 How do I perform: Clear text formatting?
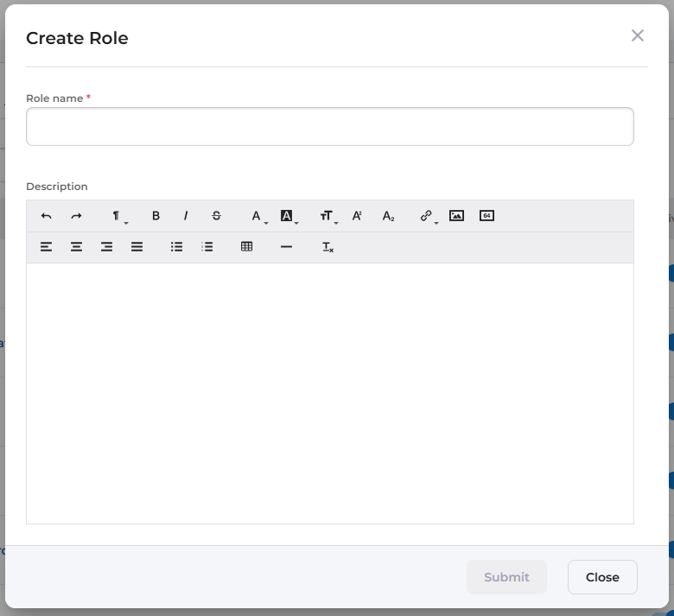click(327, 247)
